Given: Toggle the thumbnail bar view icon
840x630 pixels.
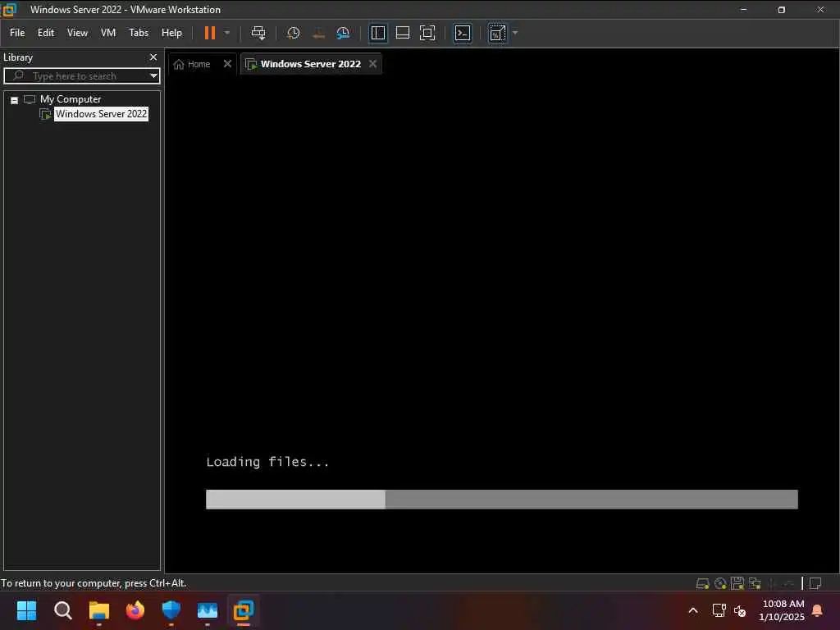Looking at the screenshot, I should coord(402,33).
